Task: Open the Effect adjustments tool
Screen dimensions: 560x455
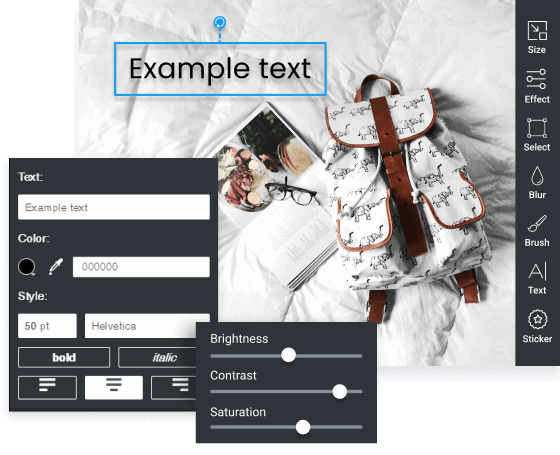Action: [537, 86]
